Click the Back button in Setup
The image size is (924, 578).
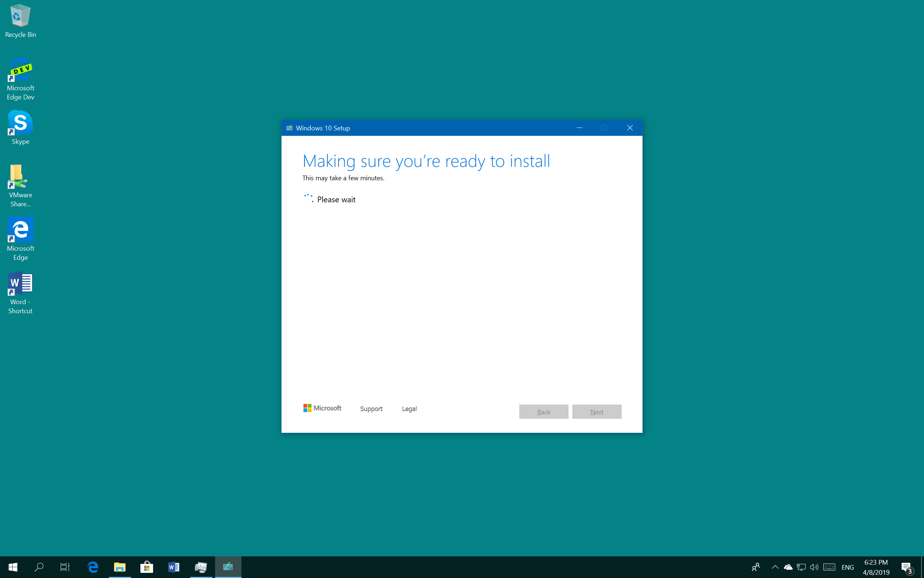pyautogui.click(x=543, y=412)
